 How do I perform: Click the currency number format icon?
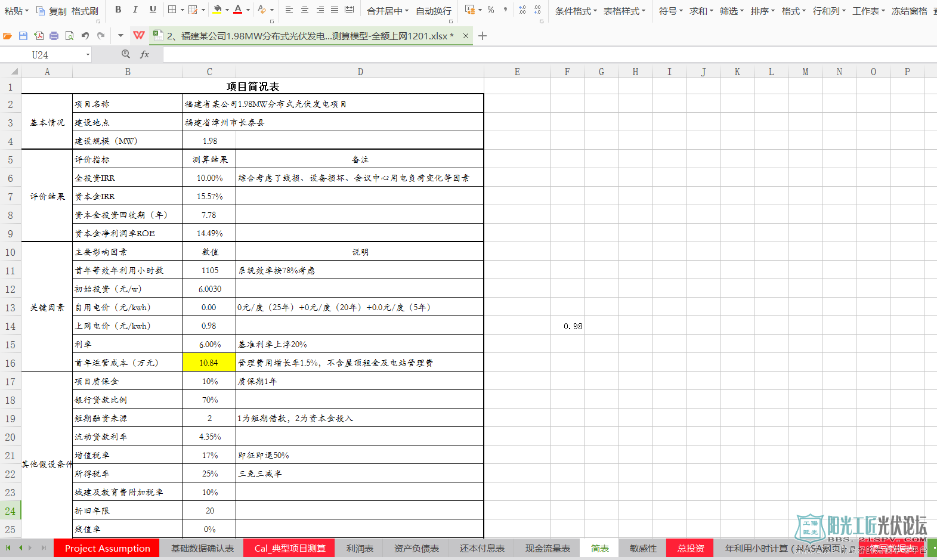[x=470, y=10]
